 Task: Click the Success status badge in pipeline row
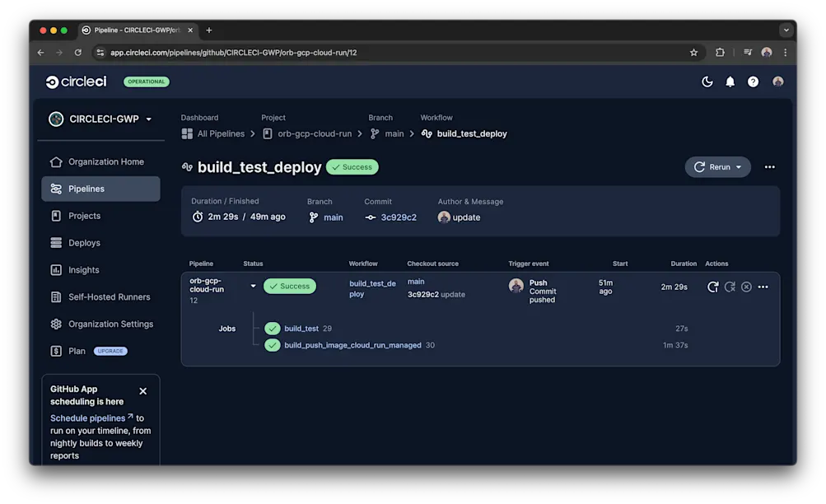click(x=290, y=287)
